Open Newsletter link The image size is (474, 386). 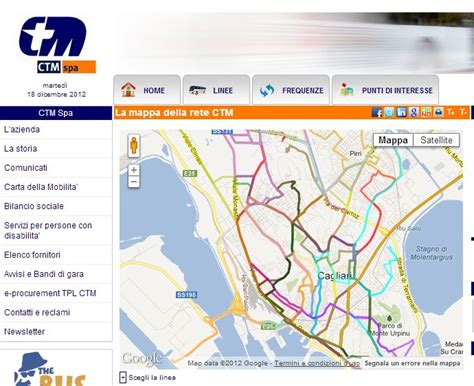24,332
